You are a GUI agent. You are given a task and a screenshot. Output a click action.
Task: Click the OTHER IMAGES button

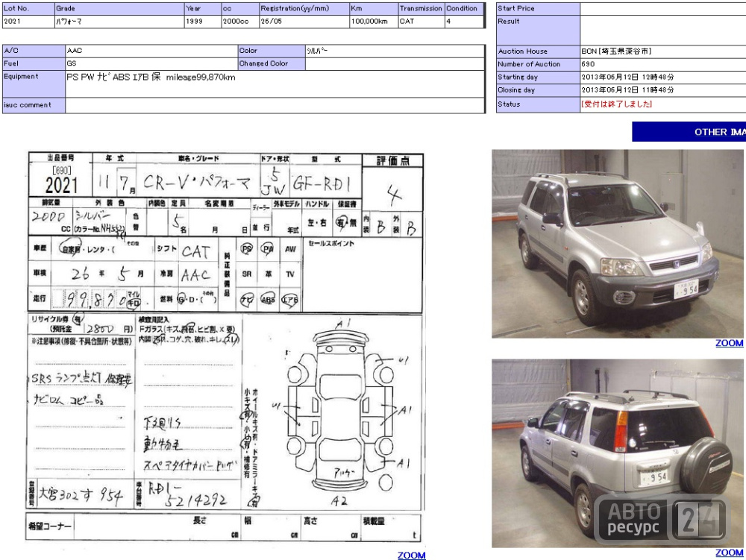pos(689,132)
